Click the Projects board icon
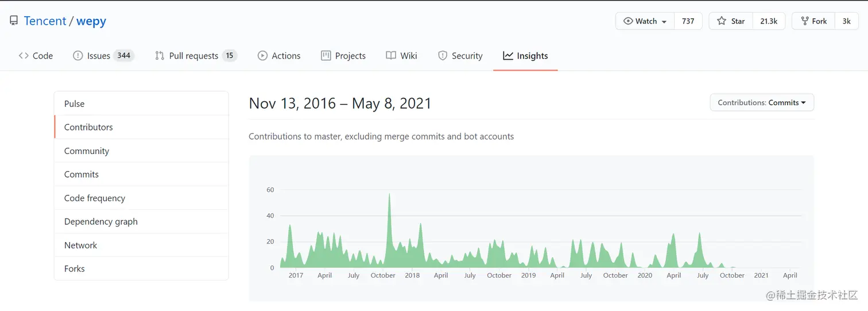 (326, 56)
